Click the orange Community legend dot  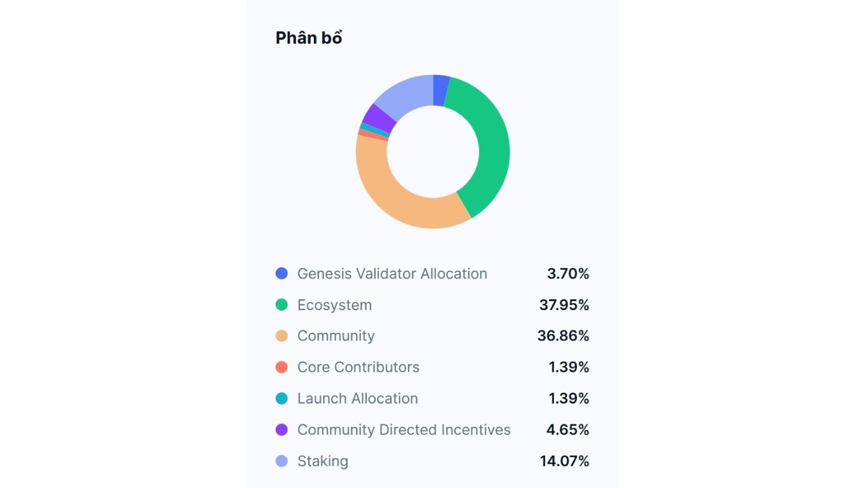coord(281,336)
